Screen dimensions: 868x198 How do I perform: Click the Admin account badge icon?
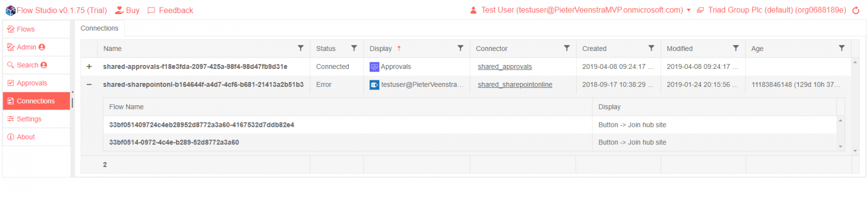tap(42, 47)
